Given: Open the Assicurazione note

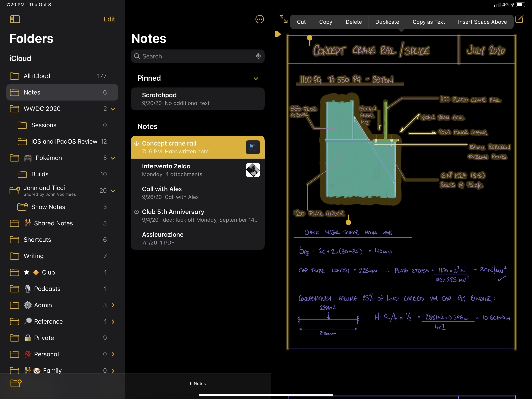Looking at the screenshot, I should coord(198,238).
